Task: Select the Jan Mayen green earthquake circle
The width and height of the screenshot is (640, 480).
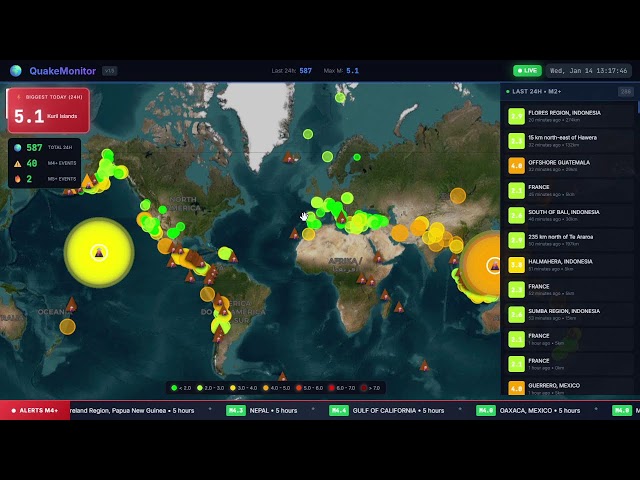Action: (308, 134)
